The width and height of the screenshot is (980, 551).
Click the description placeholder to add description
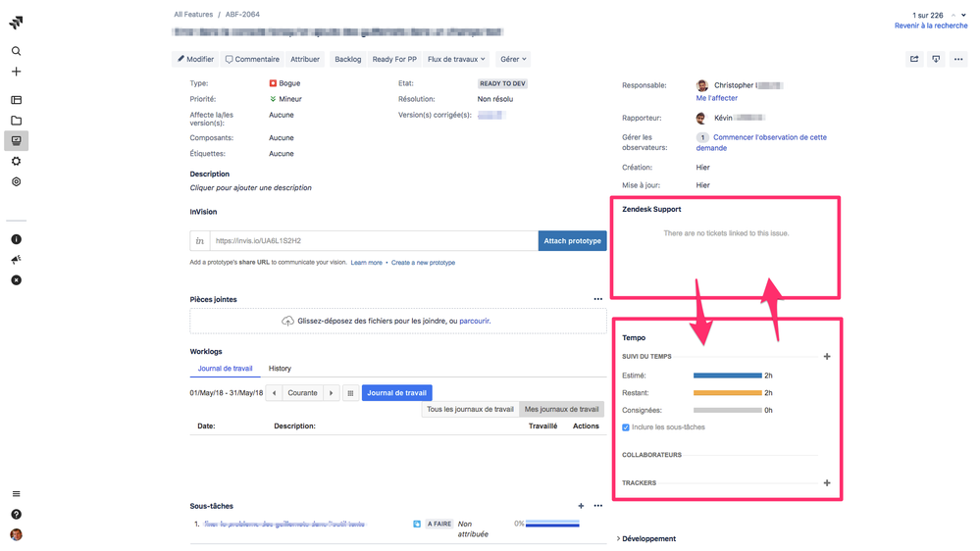[250, 187]
